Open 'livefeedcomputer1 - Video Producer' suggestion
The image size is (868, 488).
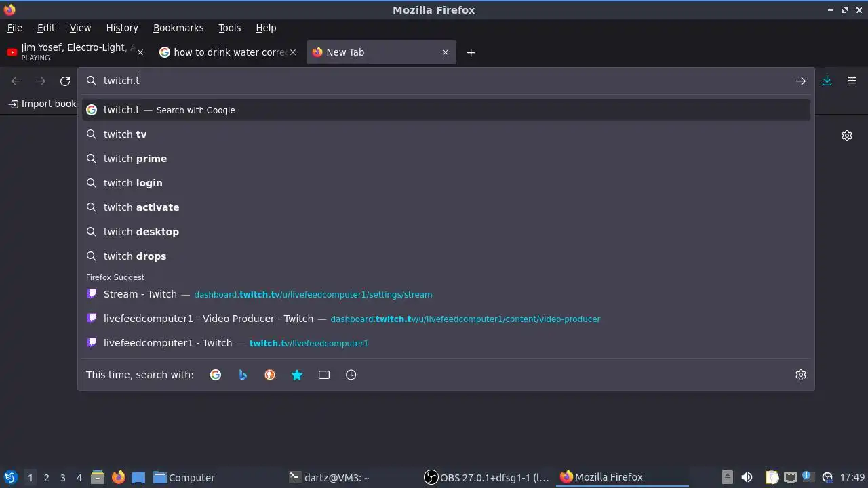[446, 319]
